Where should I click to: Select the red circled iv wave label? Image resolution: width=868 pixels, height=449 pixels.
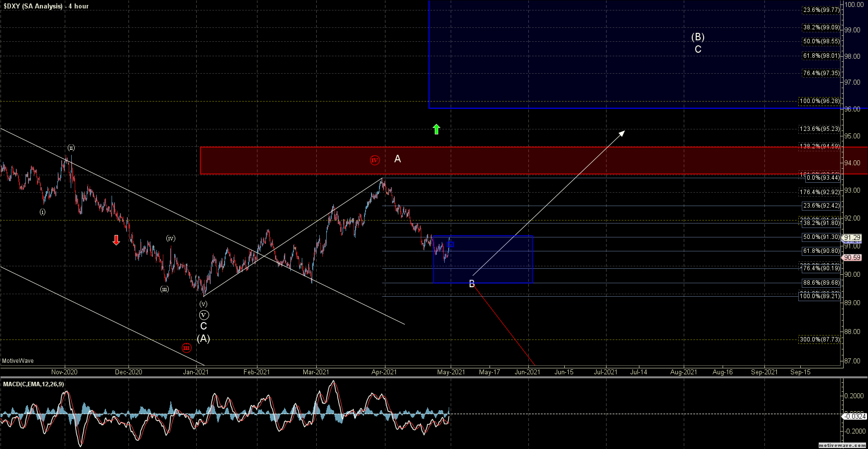pyautogui.click(x=375, y=160)
